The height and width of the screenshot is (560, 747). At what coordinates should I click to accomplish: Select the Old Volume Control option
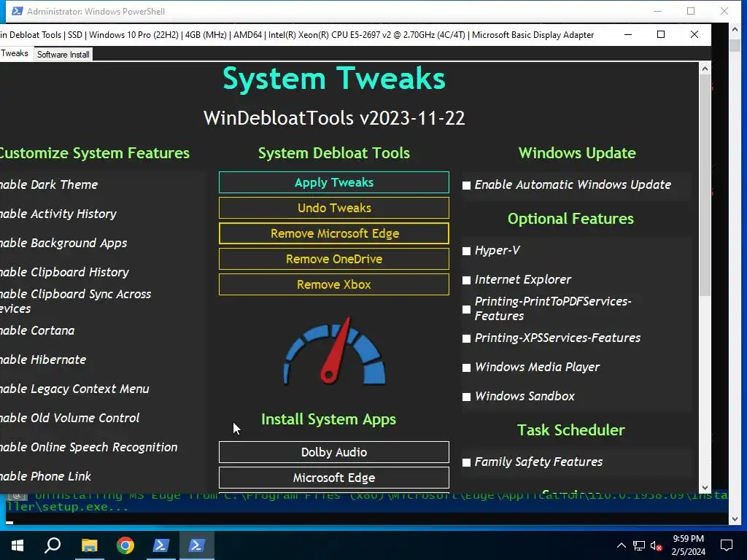69,418
